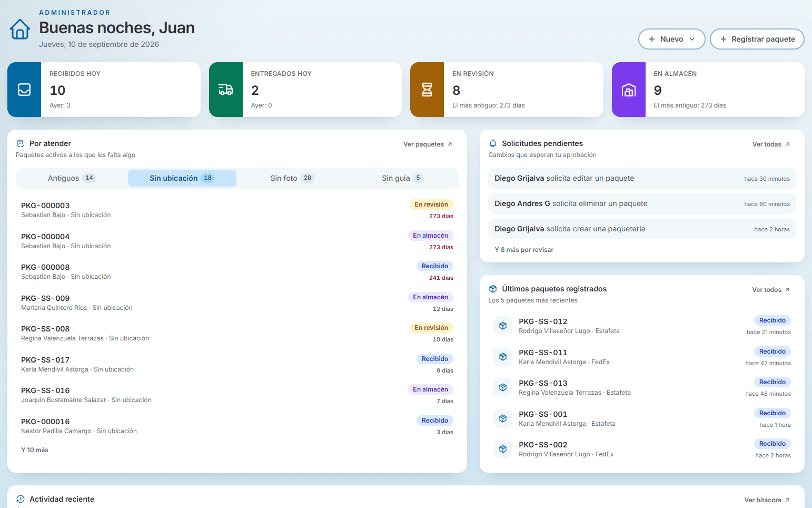Click 'Y 8 más por revisar'

[x=524, y=250]
